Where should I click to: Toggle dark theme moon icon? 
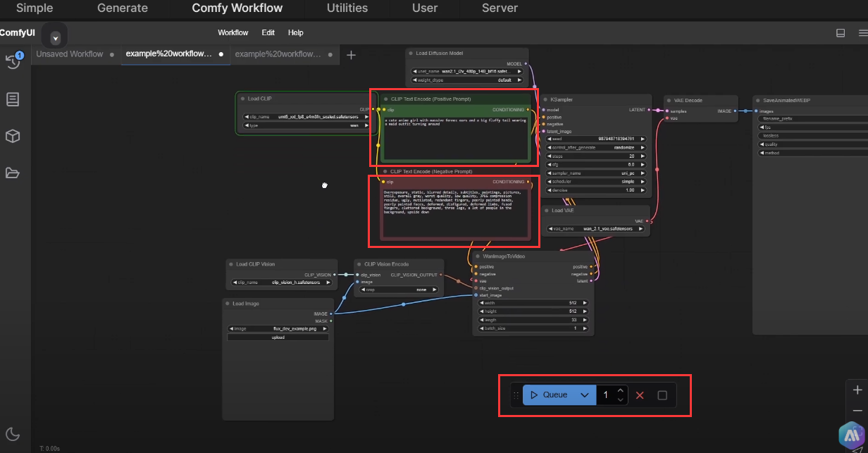13,433
